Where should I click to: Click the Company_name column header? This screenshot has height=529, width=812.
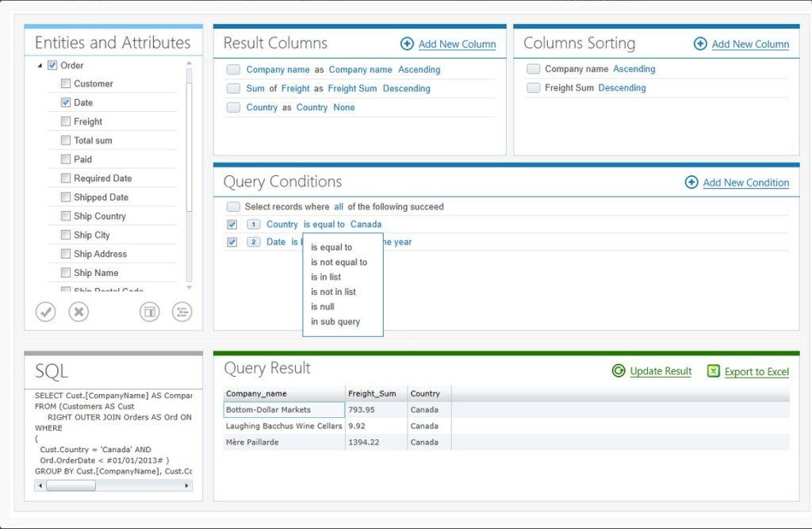[285, 393]
